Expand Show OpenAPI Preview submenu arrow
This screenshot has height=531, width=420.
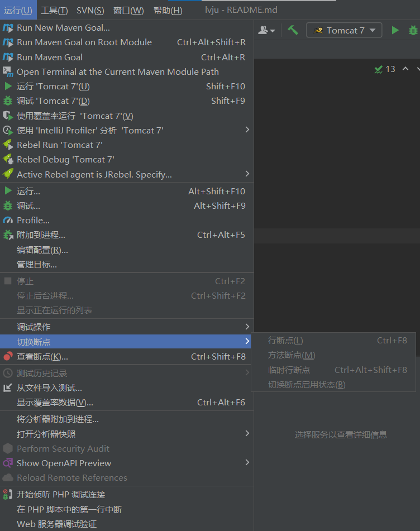point(247,462)
